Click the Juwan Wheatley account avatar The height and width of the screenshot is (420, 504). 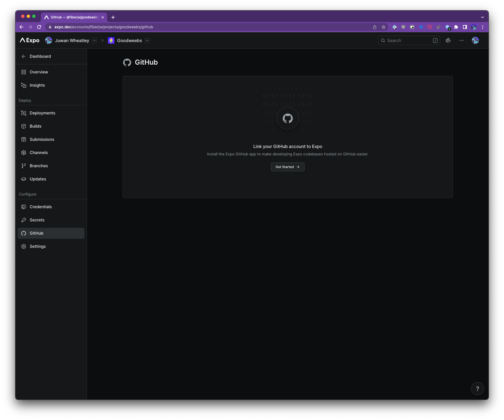pyautogui.click(x=49, y=40)
